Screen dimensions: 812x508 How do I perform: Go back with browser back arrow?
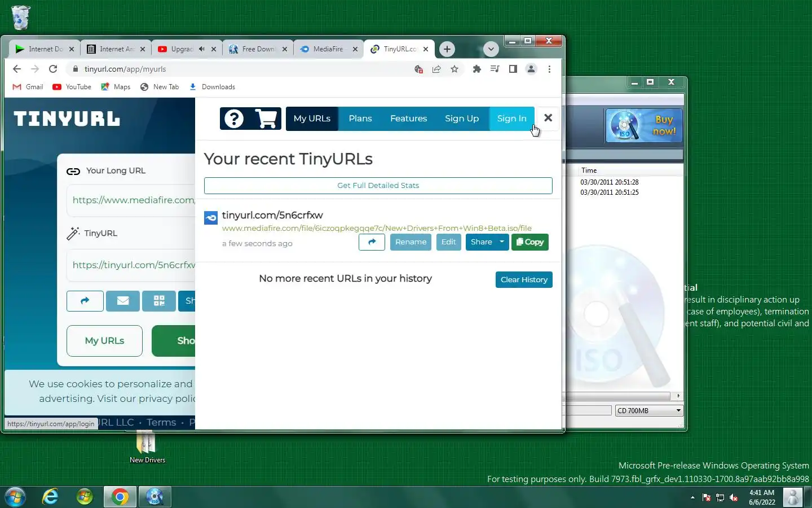coord(17,69)
